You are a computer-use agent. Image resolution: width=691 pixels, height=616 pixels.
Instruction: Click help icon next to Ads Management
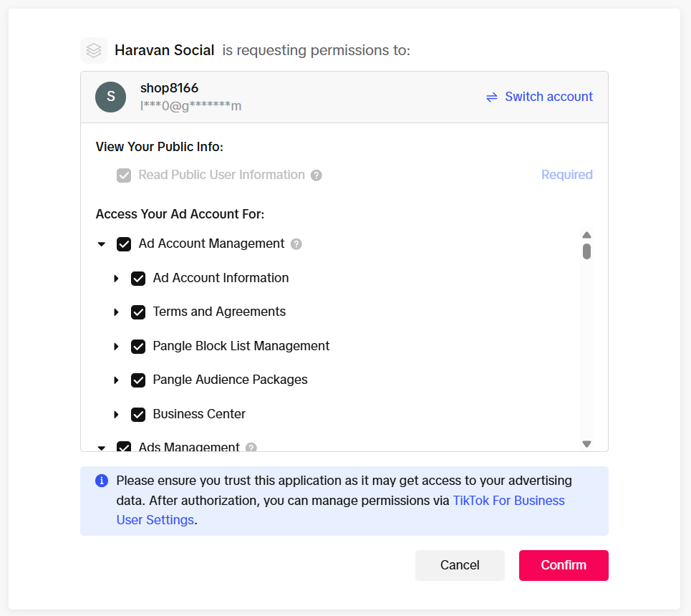(x=251, y=447)
